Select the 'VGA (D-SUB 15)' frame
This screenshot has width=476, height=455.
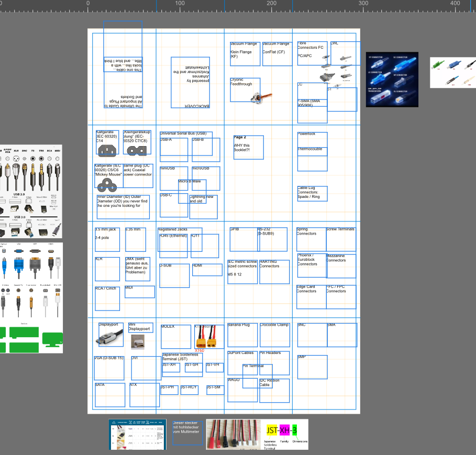click(x=109, y=368)
